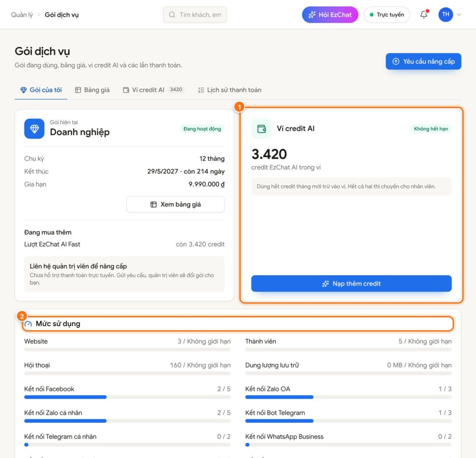Click the Đang hoạt động status badge
This screenshot has height=458, width=476.
(202, 129)
